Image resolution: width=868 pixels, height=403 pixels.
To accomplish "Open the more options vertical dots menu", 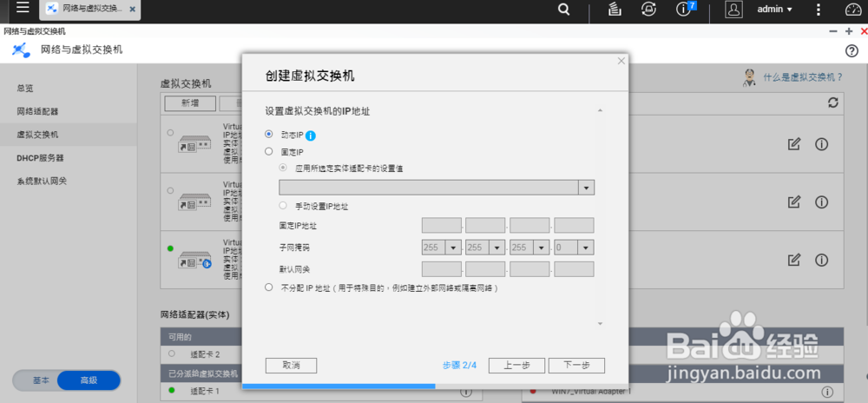I will pos(819,9).
